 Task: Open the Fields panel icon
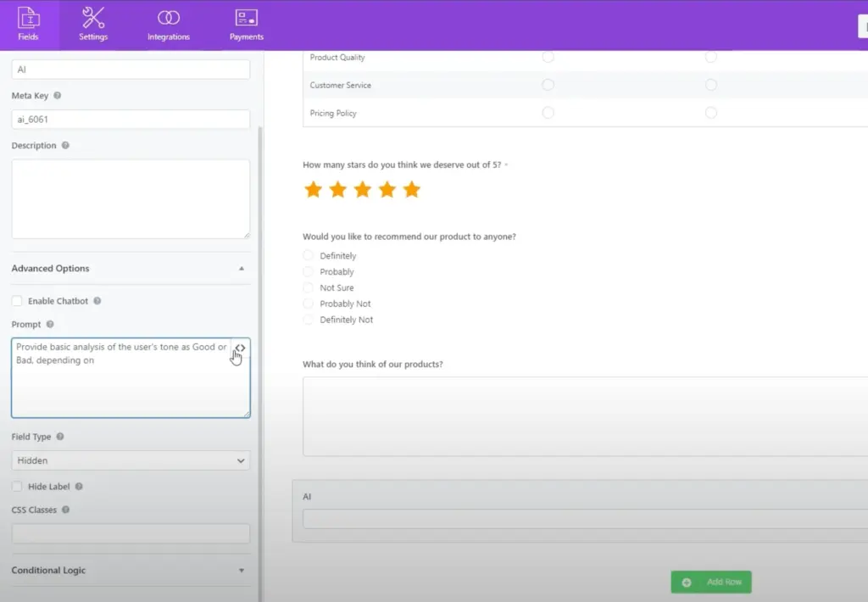pos(29,17)
